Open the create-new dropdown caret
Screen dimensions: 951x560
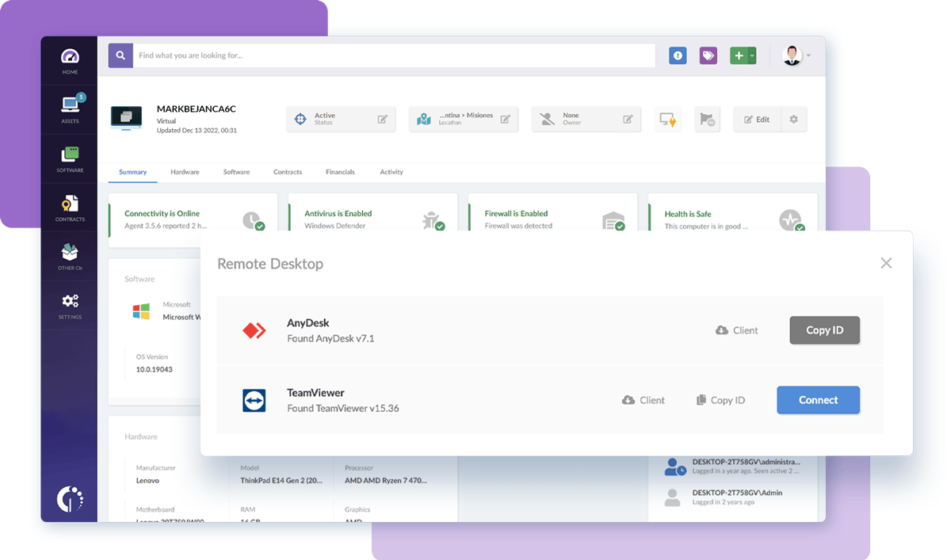click(750, 55)
